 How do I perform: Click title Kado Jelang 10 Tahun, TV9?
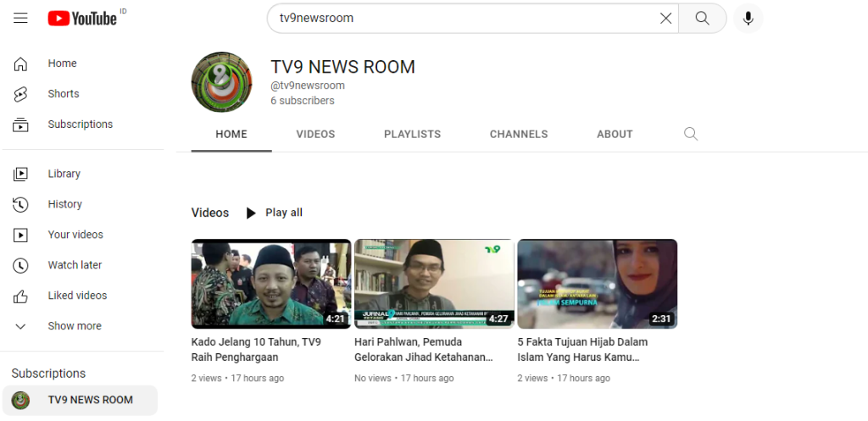tap(256, 350)
